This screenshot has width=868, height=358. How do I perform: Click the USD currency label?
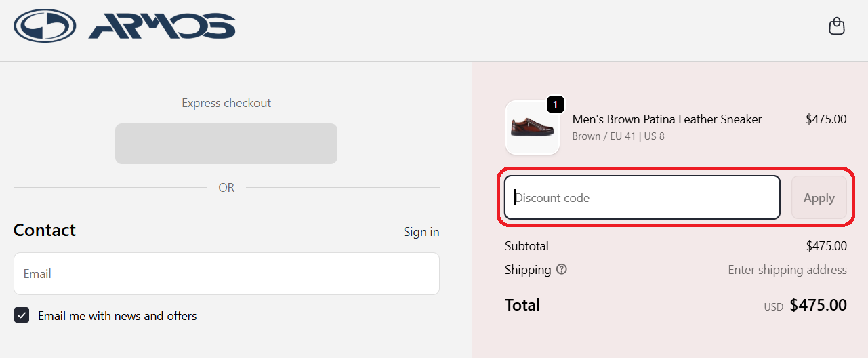tap(773, 307)
